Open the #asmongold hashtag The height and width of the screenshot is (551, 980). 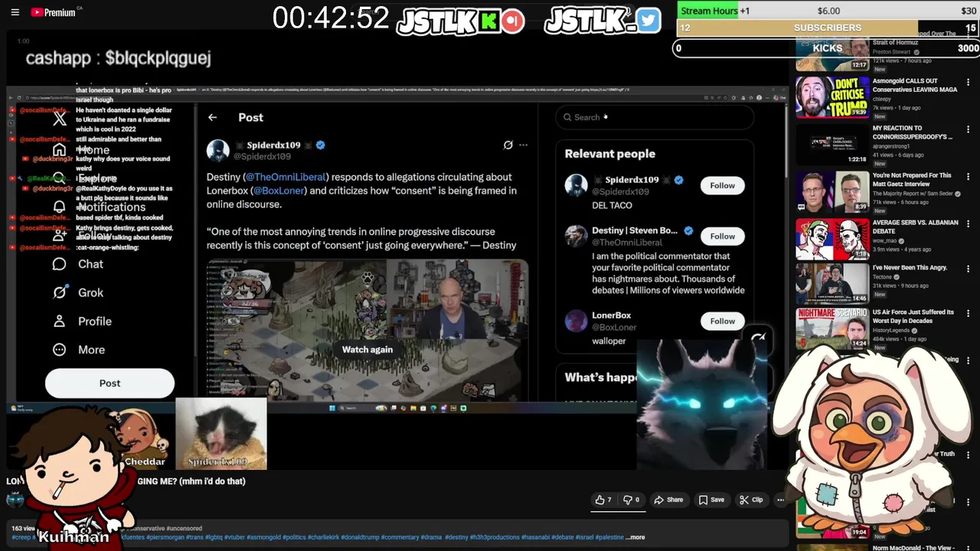click(x=263, y=537)
